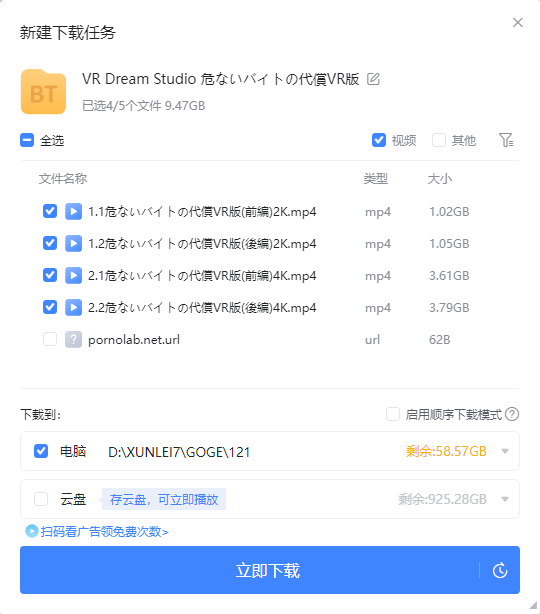Screen dimensions: 540x614
Task: Edit task name with pencil icon
Action: click(373, 79)
